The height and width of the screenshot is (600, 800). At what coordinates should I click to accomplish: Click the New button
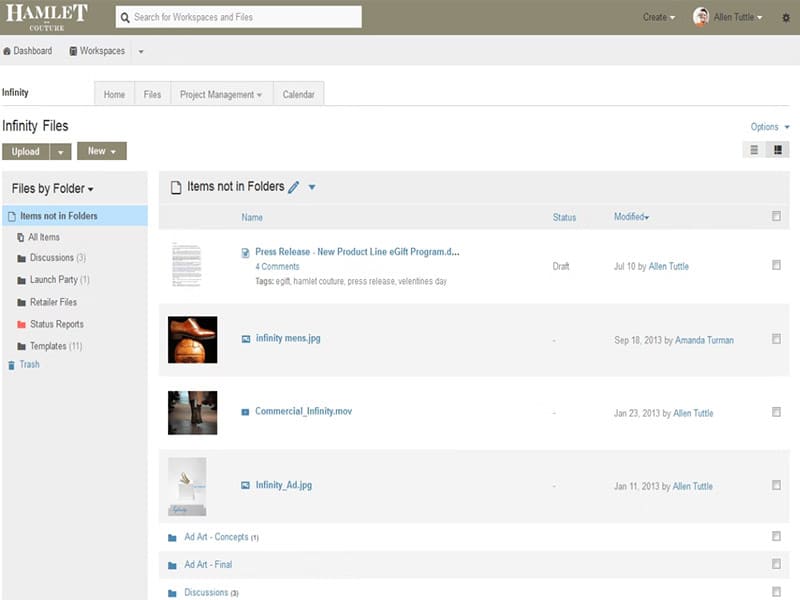point(101,151)
